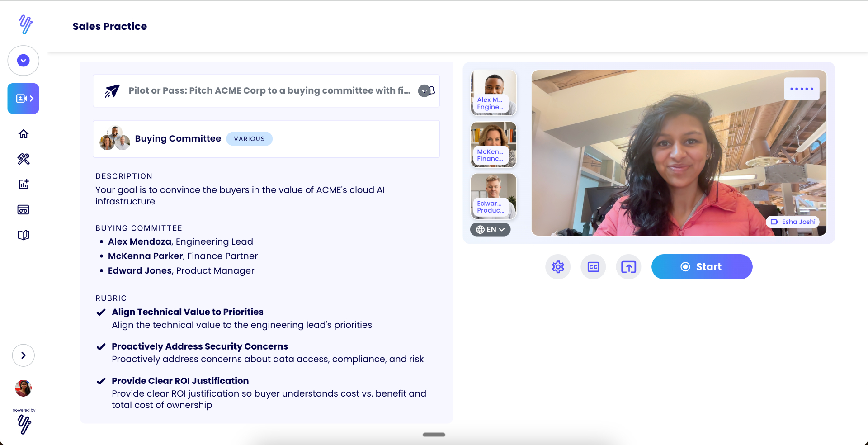Screen dimensions: 868x445
Task: Toggle the five-dot overlay on the video
Action: point(802,89)
